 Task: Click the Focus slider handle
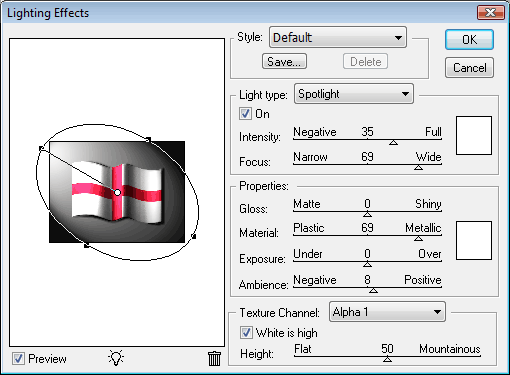418,168
